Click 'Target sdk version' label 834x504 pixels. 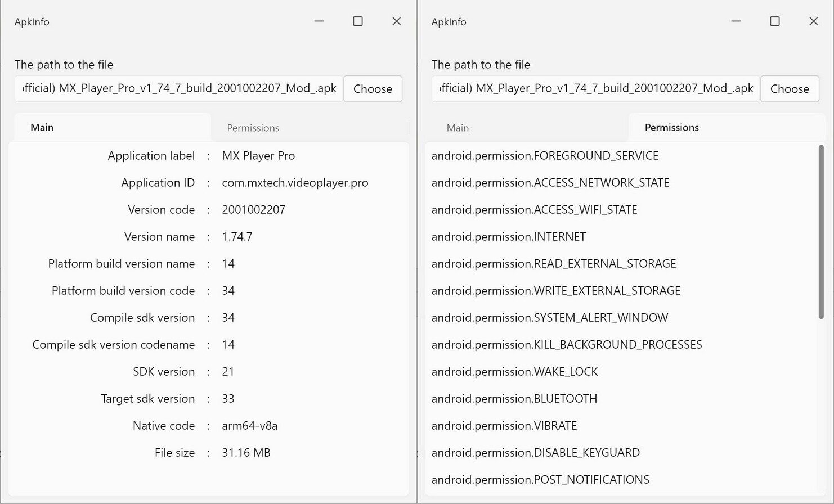click(148, 399)
